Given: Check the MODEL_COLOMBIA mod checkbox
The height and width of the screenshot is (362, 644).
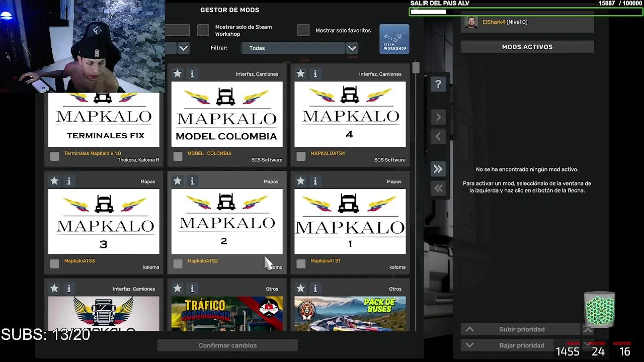Looking at the screenshot, I should (178, 156).
